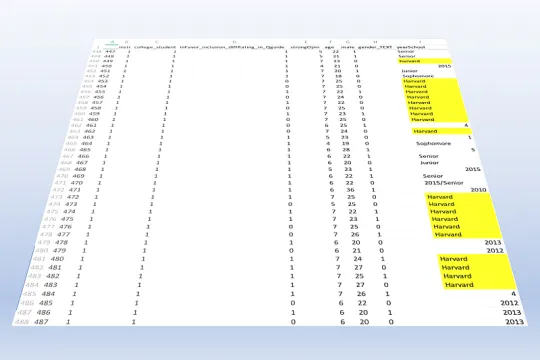Select highlighted Harvard cell in row 480
The height and width of the screenshot is (360, 540).
[472, 259]
